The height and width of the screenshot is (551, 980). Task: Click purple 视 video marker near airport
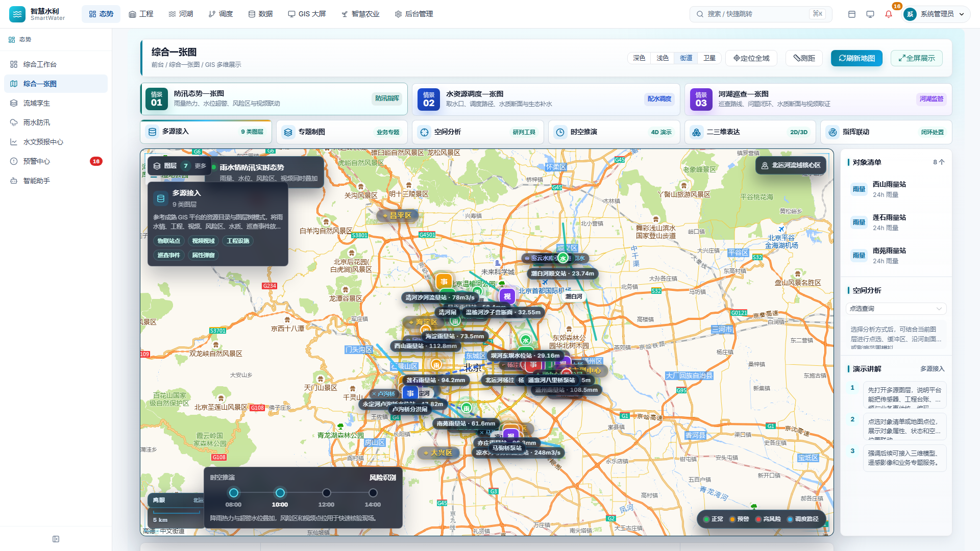(x=507, y=296)
